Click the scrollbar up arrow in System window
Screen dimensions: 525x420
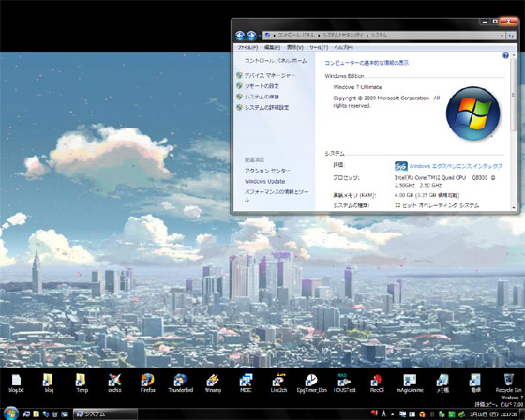pyautogui.click(x=514, y=55)
